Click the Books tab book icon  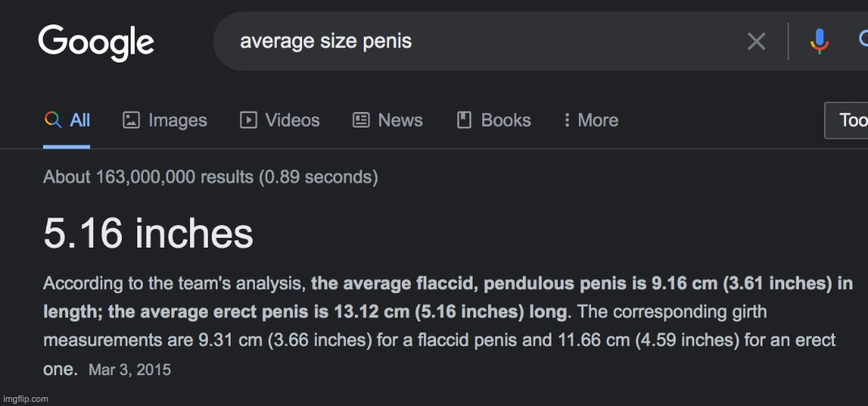coord(464,120)
